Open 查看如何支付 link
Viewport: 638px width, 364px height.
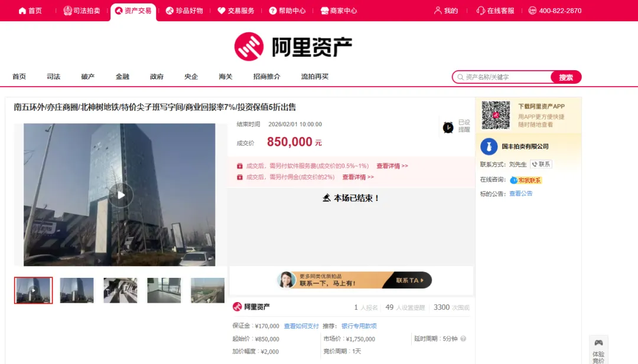pos(301,326)
